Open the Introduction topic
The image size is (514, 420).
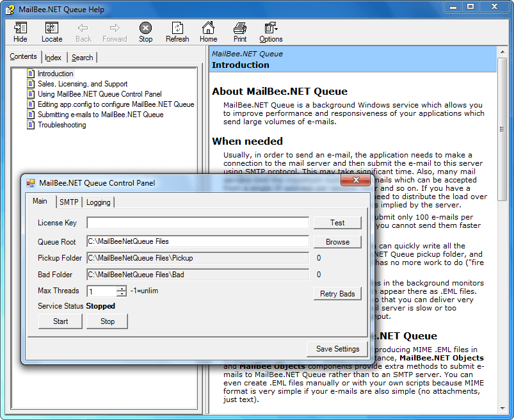click(56, 74)
